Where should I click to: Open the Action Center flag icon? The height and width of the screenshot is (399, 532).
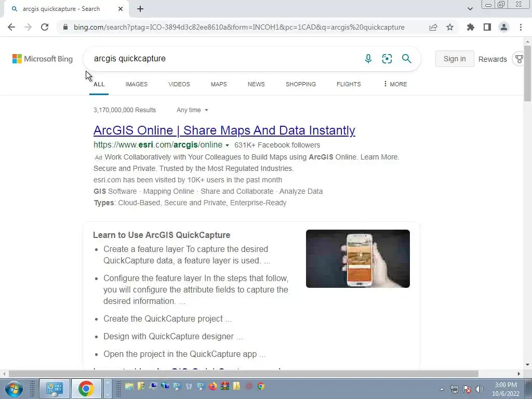[467, 389]
